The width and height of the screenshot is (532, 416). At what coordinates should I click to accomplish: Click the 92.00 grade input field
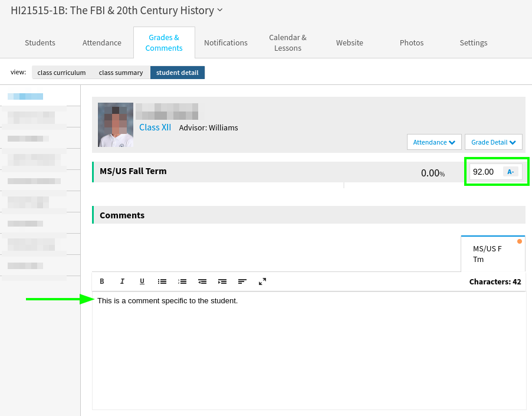tap(485, 172)
